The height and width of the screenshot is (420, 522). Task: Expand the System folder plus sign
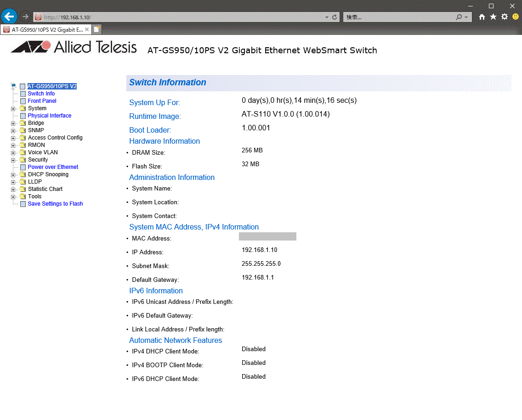pyautogui.click(x=13, y=109)
